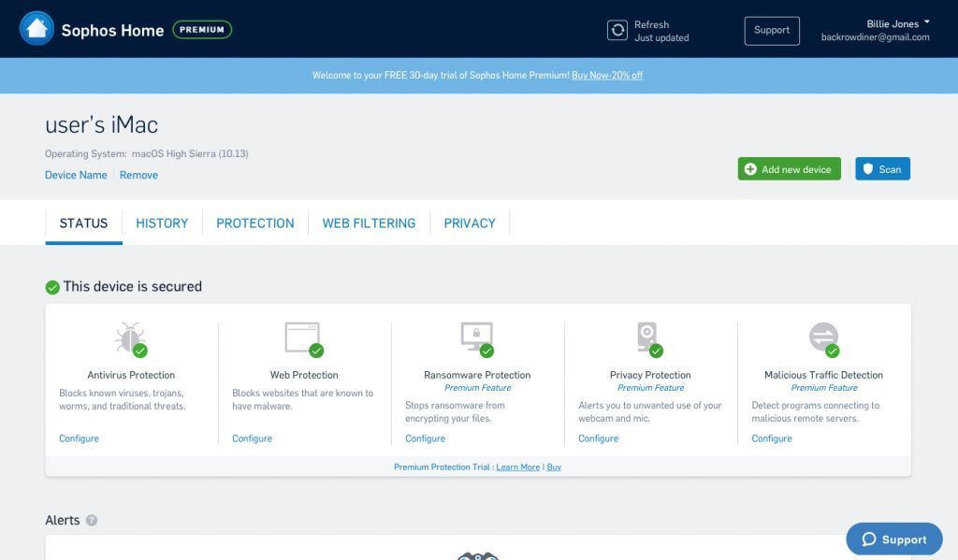
Task: Start a scan with the Scan button
Action: pyautogui.click(x=882, y=169)
